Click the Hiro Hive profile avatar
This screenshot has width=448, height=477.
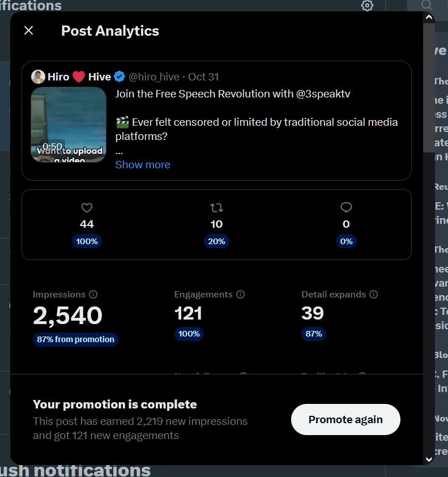(38, 76)
